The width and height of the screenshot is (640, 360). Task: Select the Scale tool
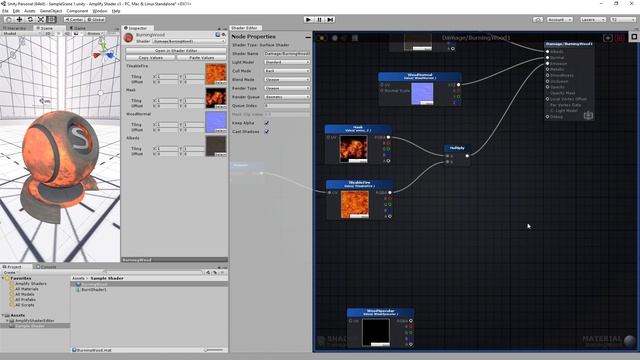[41, 19]
